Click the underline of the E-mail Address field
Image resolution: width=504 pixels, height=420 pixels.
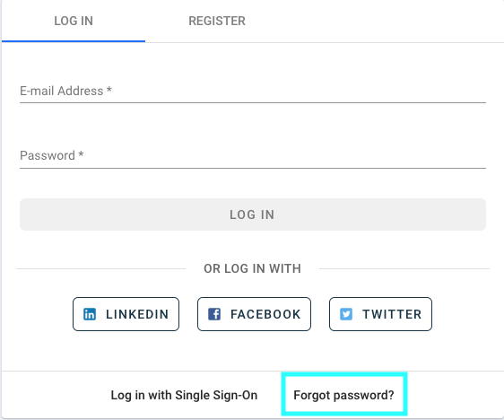253,103
